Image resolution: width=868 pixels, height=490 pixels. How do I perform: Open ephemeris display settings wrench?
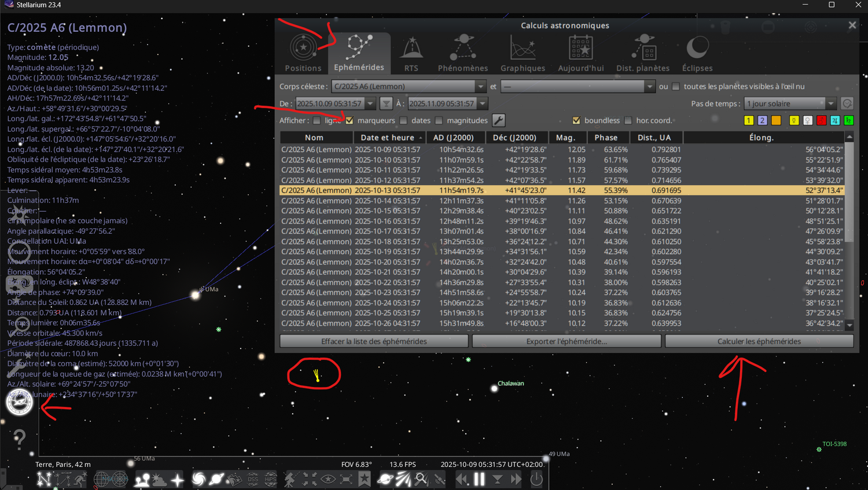pyautogui.click(x=498, y=120)
